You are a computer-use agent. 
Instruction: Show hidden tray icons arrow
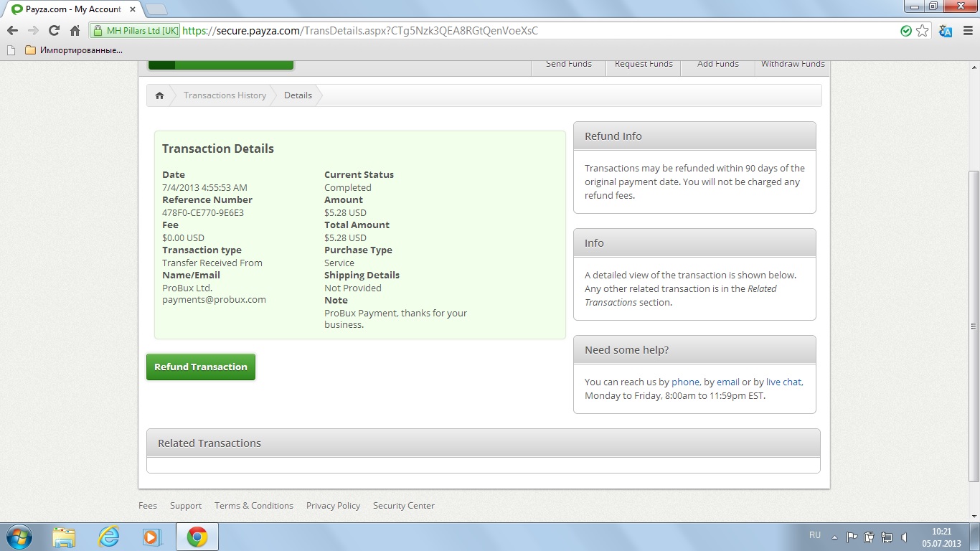[x=834, y=537]
